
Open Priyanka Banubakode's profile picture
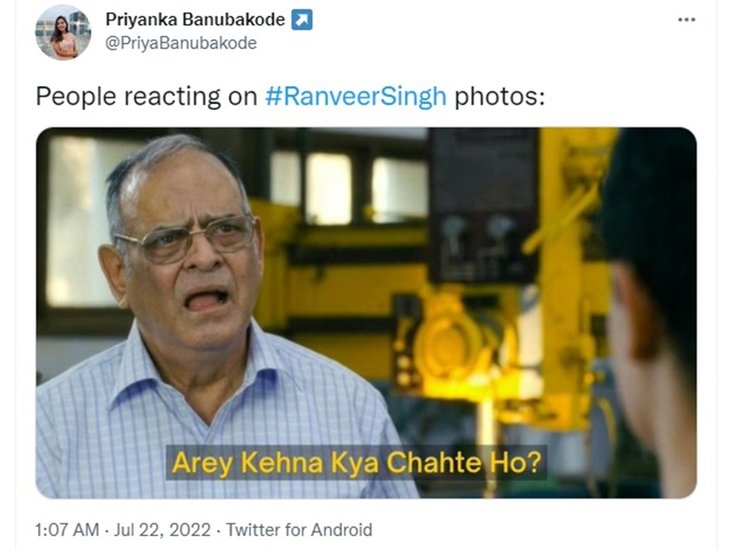63,33
